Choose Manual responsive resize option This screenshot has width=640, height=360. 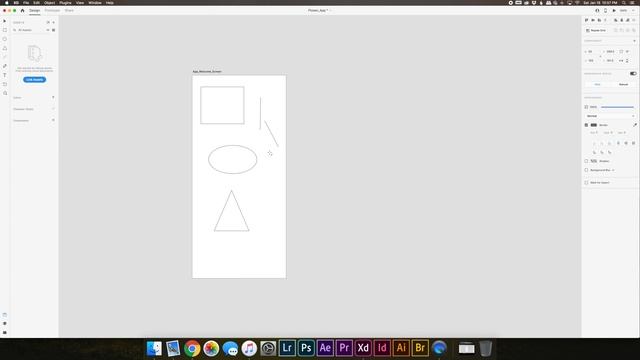(623, 84)
